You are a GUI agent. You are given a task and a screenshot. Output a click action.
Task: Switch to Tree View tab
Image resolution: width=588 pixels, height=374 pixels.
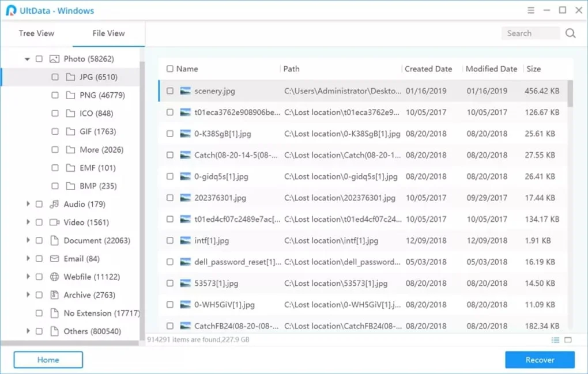[36, 33]
